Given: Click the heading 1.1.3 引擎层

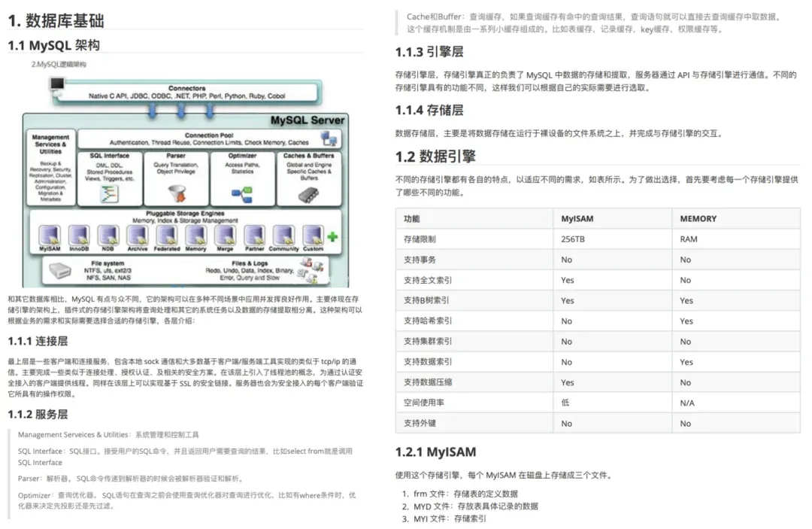Looking at the screenshot, I should tap(429, 52).
